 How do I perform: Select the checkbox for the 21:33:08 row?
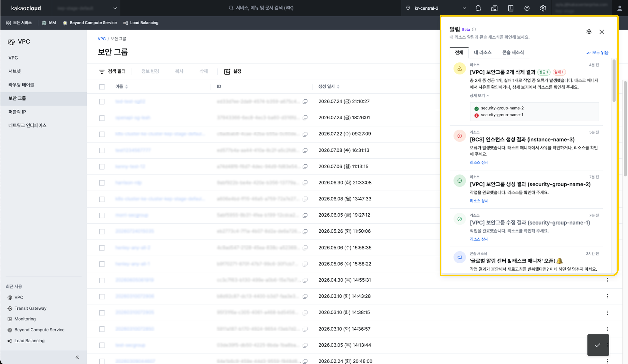[102, 183]
